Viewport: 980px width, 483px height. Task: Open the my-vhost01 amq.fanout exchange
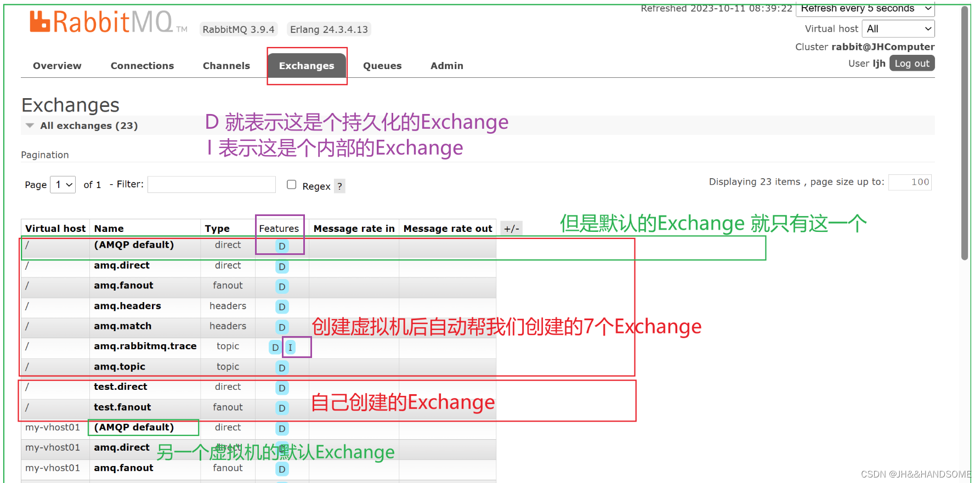(x=123, y=468)
